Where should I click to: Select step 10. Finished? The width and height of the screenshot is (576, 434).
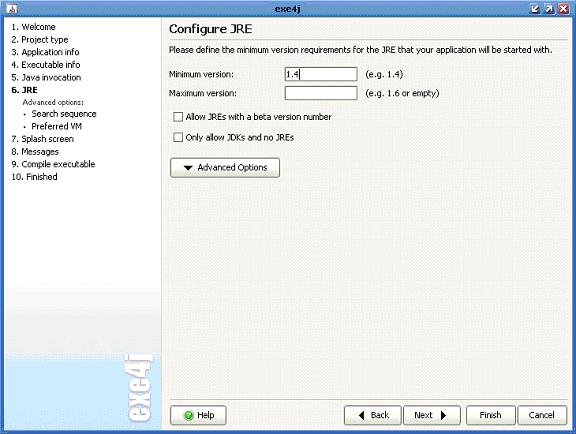(x=34, y=177)
